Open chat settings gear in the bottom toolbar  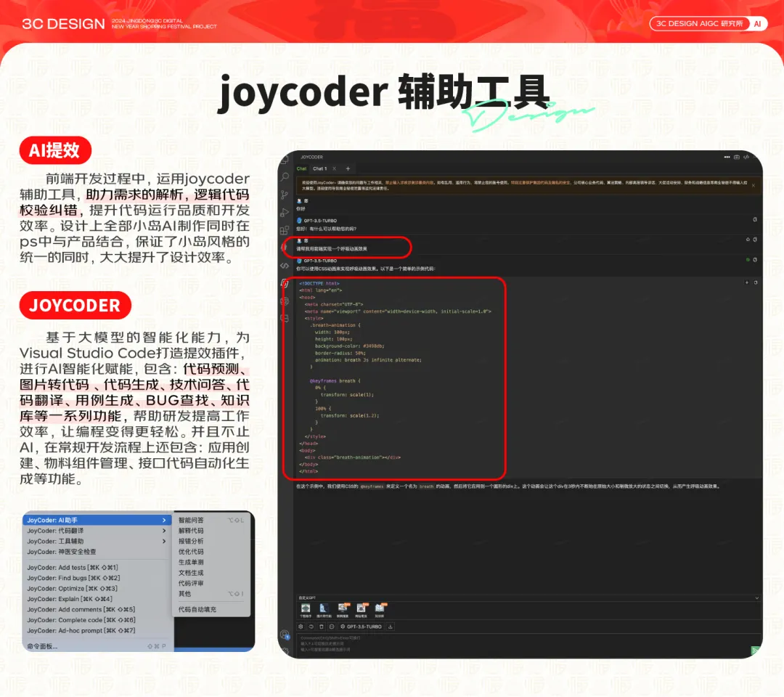pyautogui.click(x=301, y=627)
